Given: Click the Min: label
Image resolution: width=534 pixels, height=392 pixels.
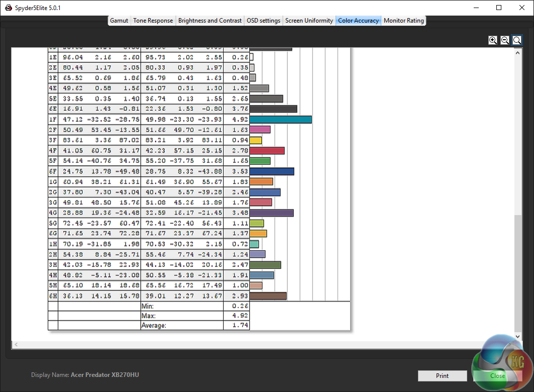Looking at the screenshot, I should (148, 306).
